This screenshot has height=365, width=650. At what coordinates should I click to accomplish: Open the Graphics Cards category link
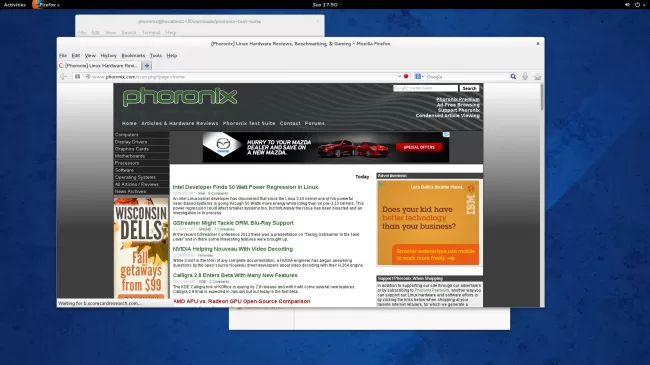(x=132, y=149)
